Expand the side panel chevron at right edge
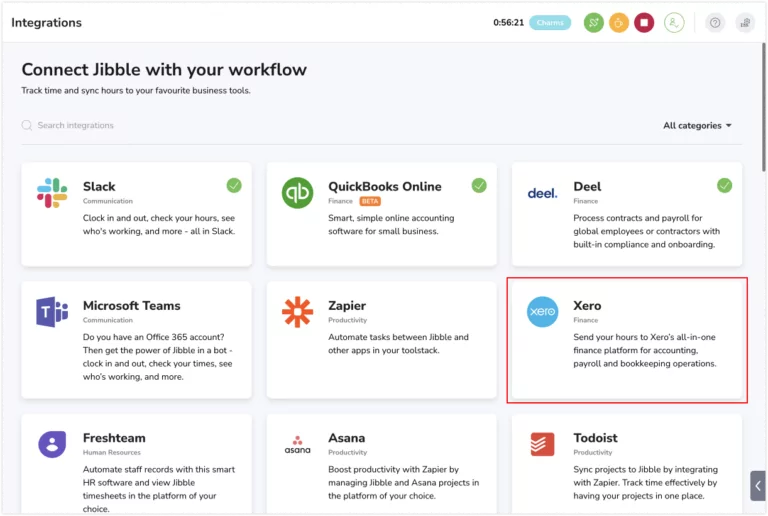 [758, 486]
